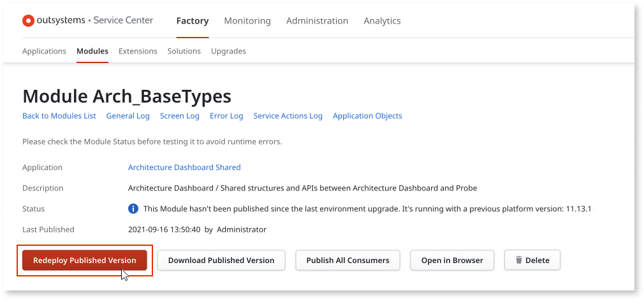Click the Application field label
Viewport: 644px width, 300px height.
coord(42,168)
